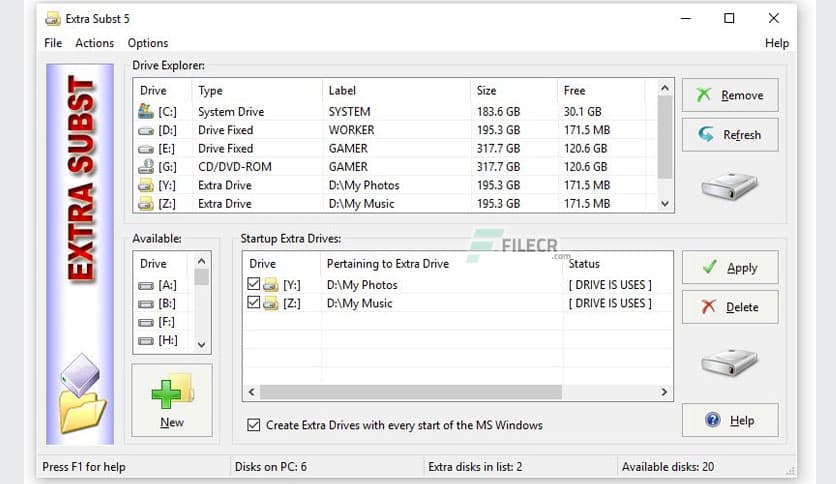
Task: Click the hard drive image below Refresh
Action: pos(729,185)
